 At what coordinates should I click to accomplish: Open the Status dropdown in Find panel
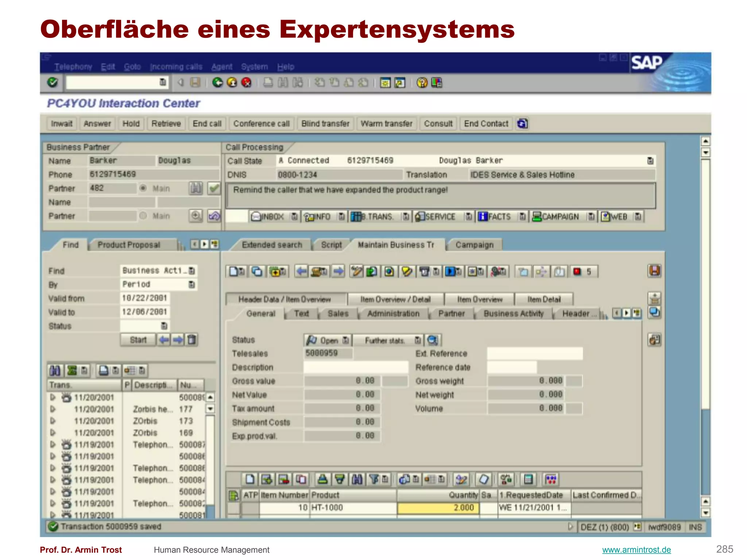pyautogui.click(x=164, y=326)
